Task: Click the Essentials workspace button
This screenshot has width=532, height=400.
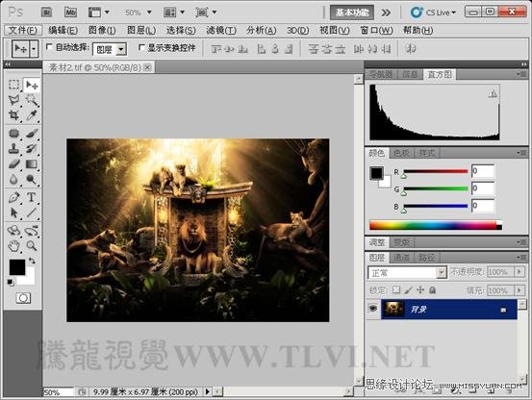Action: pos(352,12)
